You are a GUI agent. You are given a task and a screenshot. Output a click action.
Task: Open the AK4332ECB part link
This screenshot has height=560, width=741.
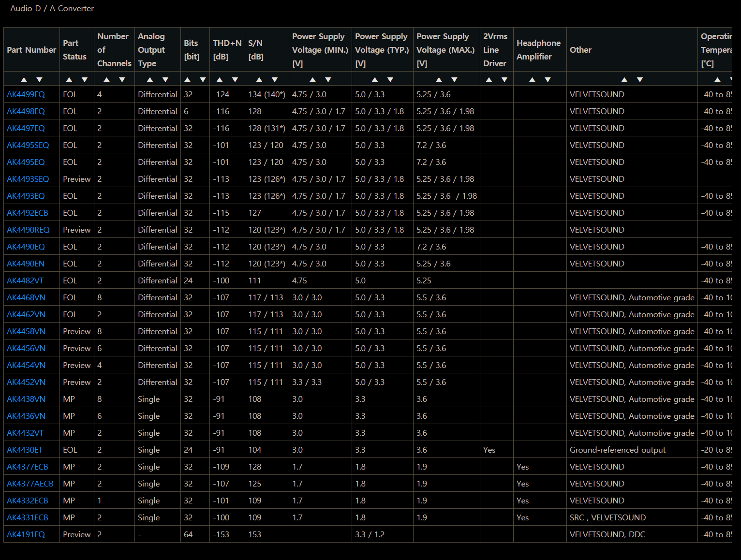point(28,501)
